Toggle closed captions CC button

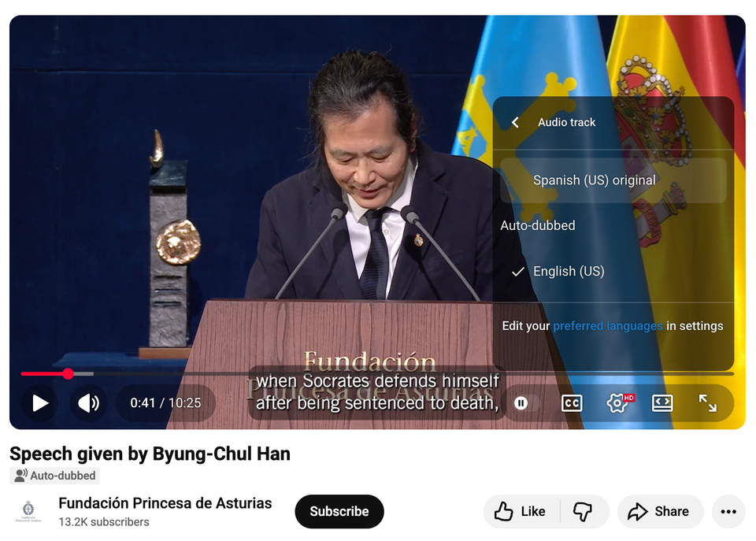572,403
